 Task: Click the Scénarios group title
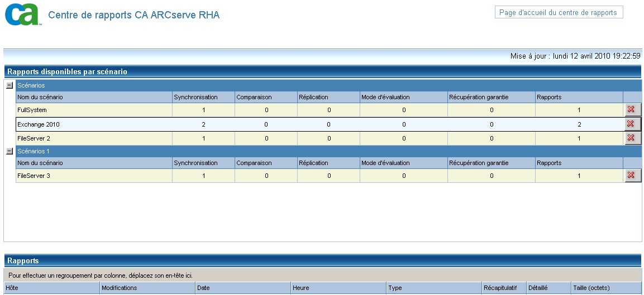(x=31, y=86)
